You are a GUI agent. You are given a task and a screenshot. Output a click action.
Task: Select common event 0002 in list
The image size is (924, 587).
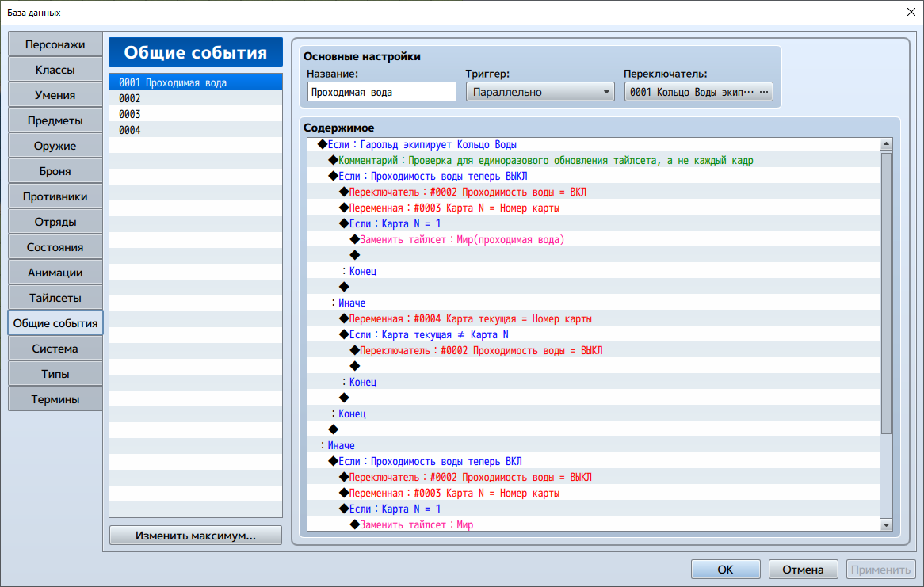(196, 98)
